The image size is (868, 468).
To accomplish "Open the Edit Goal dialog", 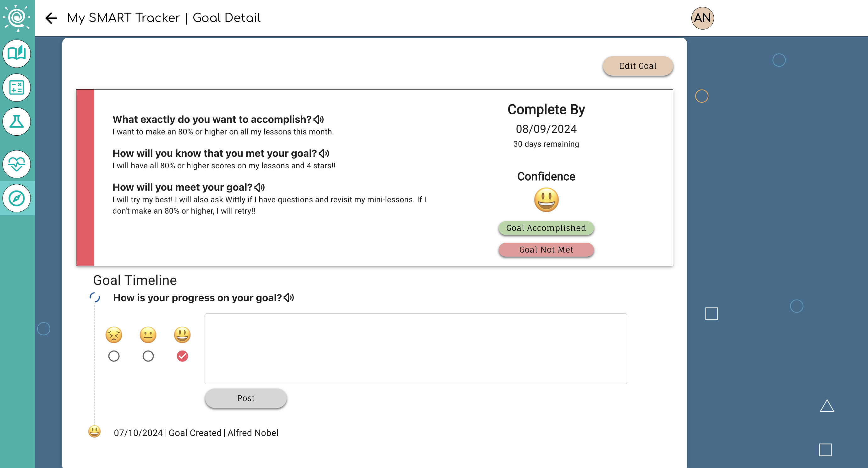I will 638,66.
